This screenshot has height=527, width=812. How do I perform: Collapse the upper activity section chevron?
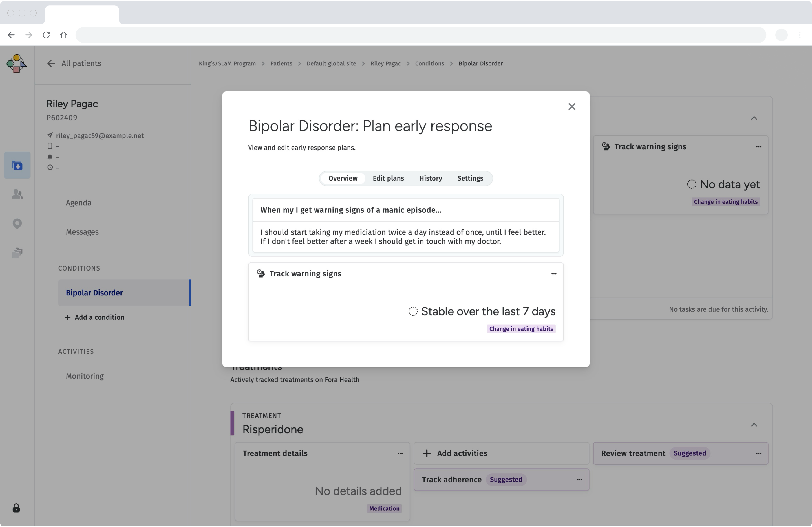point(754,118)
